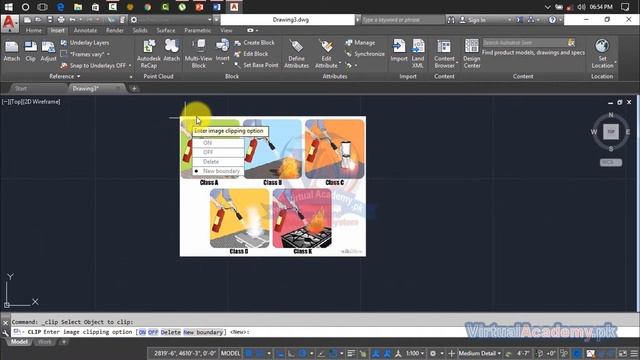Open the status bar customization menu

tap(634, 353)
